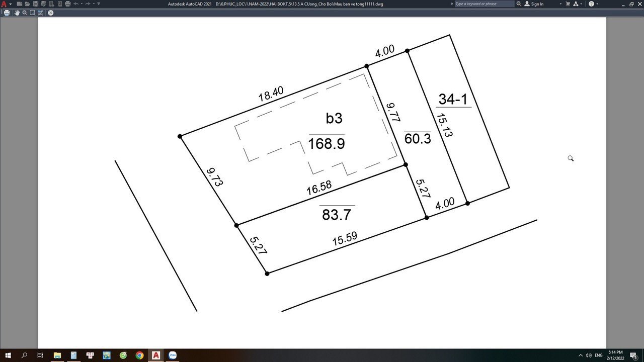Open Customize Quick Access Toolbar dropdown
Viewport: 644px width, 362px height.
coord(99,4)
